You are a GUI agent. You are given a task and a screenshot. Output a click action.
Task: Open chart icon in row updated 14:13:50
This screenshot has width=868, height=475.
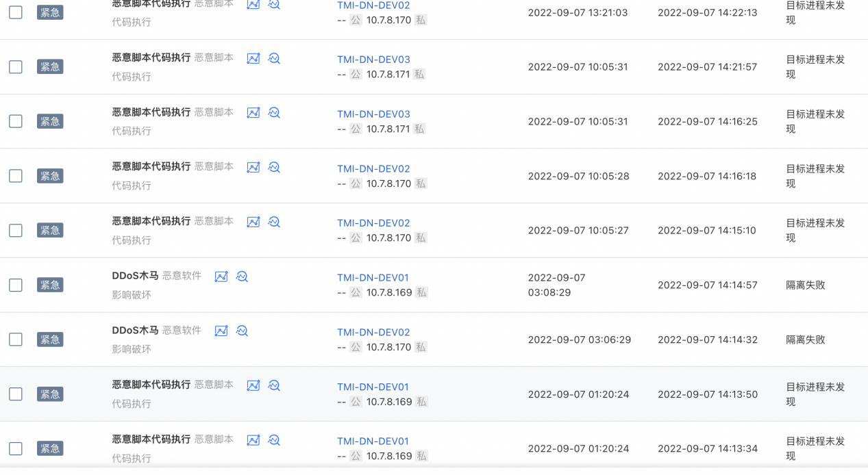pos(253,385)
